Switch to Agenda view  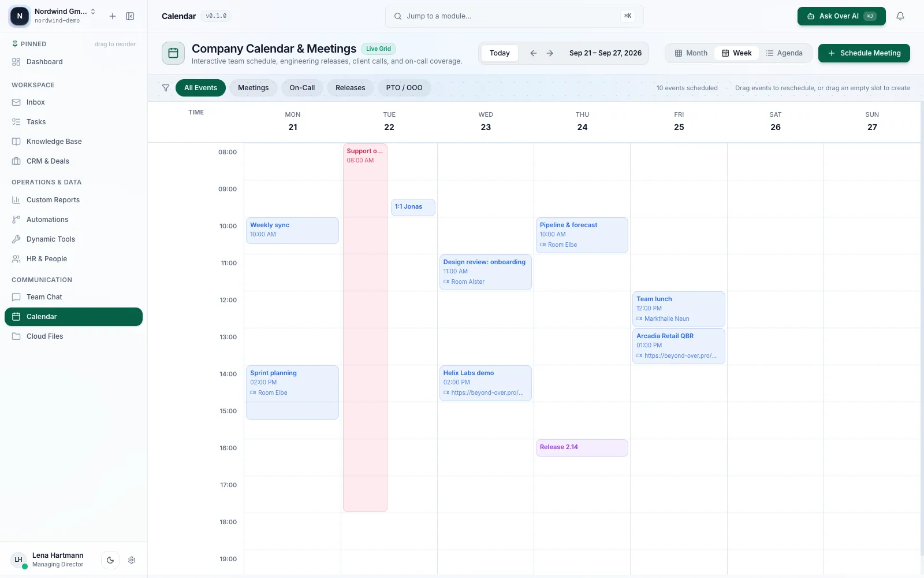coord(784,53)
